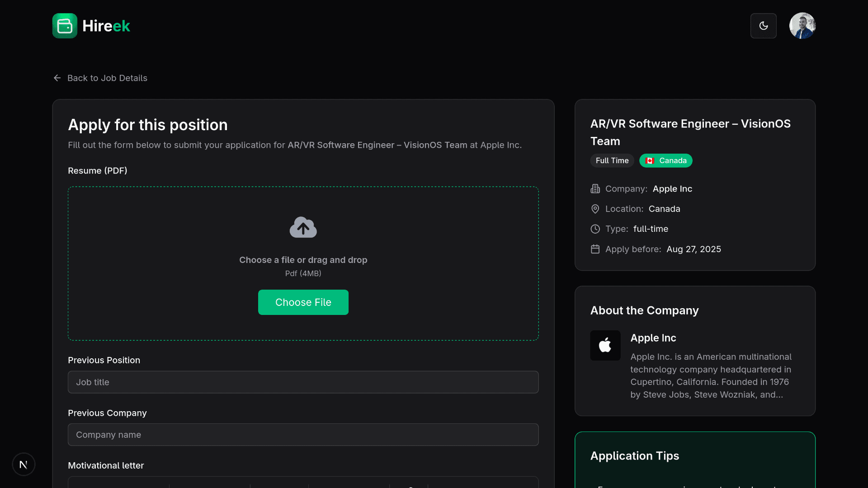Click the About the Company heading
This screenshot has width=868, height=488.
coord(644,310)
